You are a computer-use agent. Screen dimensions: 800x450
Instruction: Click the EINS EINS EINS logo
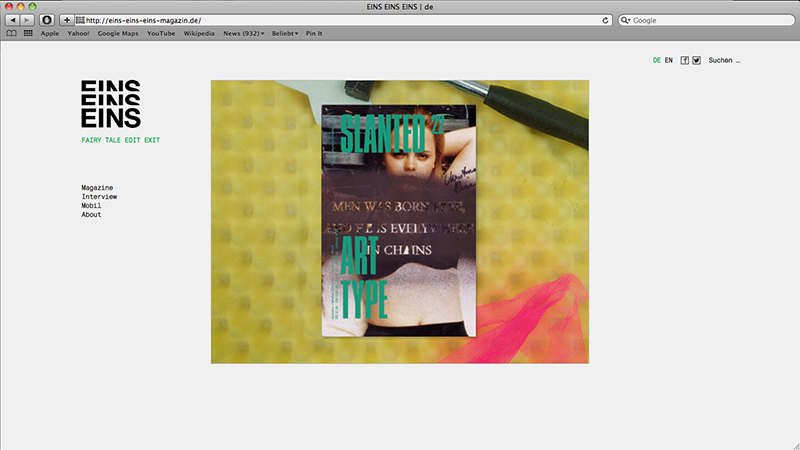point(111,104)
